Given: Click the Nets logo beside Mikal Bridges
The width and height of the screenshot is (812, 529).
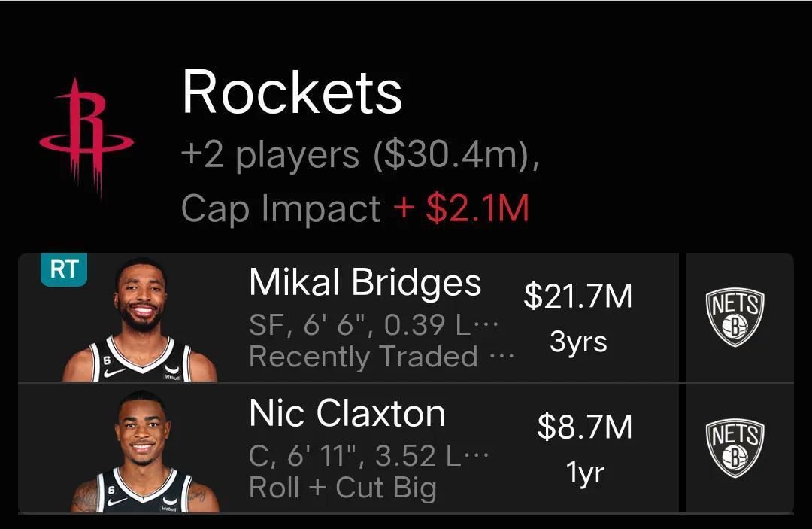Looking at the screenshot, I should click(x=735, y=318).
